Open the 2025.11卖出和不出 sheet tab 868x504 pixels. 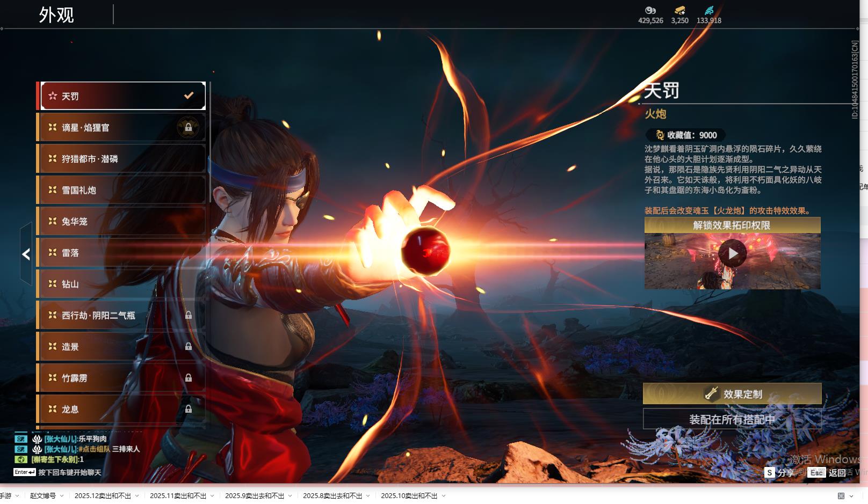click(x=178, y=496)
